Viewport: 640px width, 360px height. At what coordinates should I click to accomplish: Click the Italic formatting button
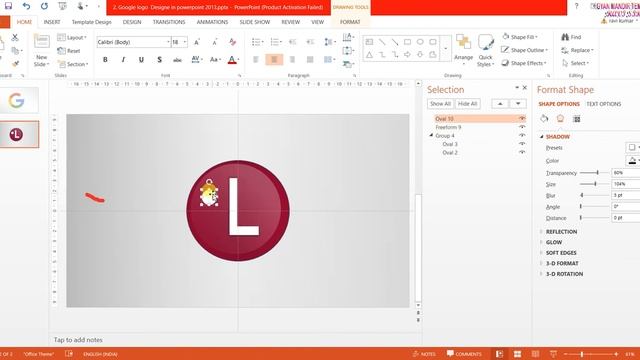(123, 60)
